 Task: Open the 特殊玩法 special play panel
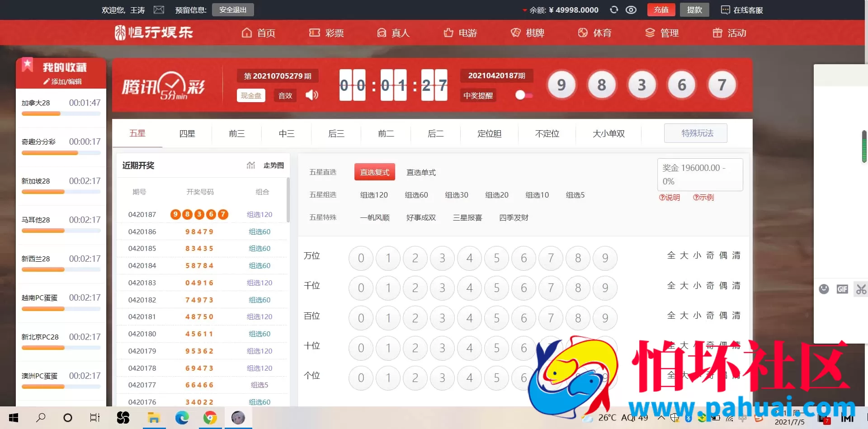(x=695, y=133)
